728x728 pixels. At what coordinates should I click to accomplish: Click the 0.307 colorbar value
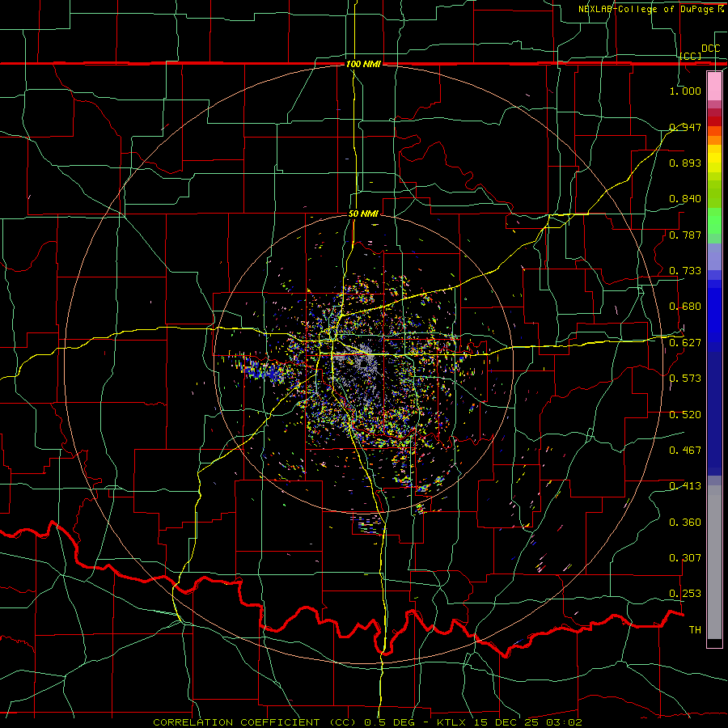685,558
